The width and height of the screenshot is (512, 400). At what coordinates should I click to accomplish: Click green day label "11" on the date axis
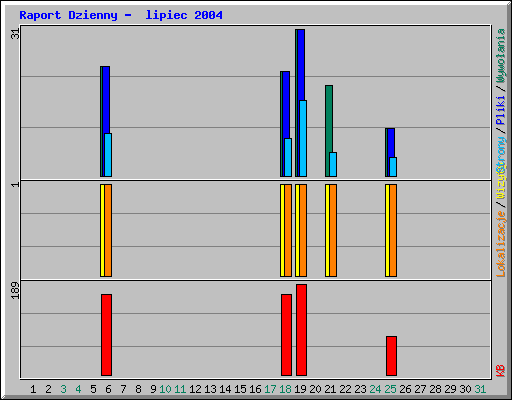[x=180, y=389]
